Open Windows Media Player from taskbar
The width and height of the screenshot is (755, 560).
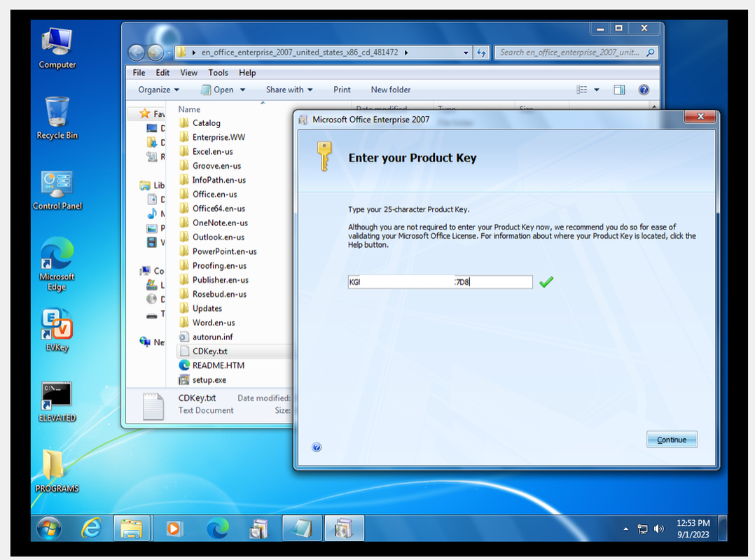174,528
